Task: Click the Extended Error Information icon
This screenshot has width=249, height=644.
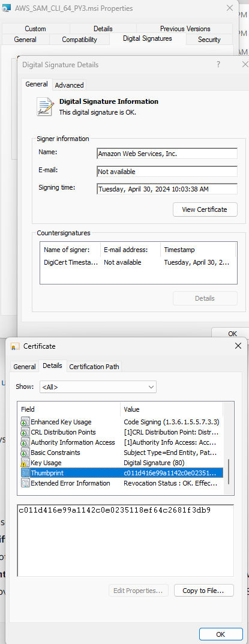Action: [25, 483]
